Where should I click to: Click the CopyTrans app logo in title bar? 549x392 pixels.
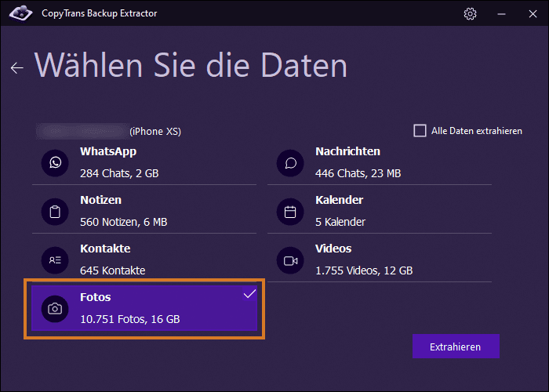tap(20, 13)
